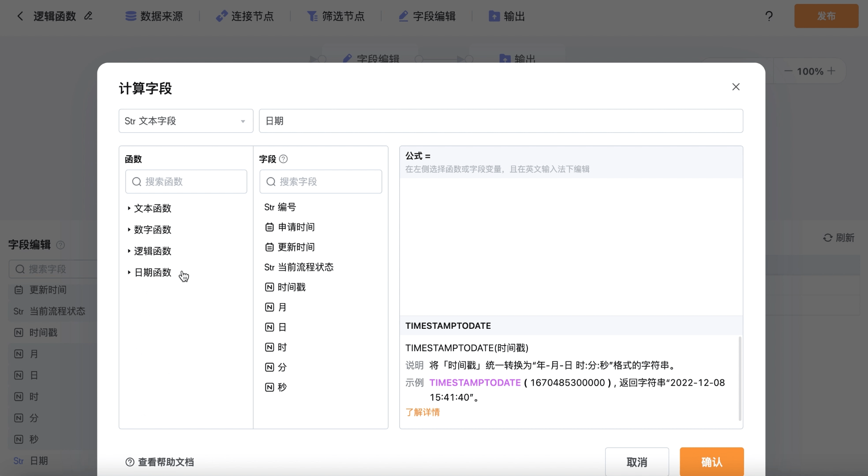This screenshot has width=868, height=476.
Task: Click help icon beside 字段编辑 panel title
Action: (61, 245)
